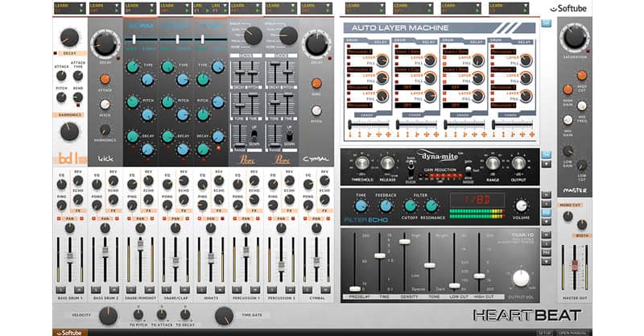Click the dyna-mite Threshold knob

click(x=361, y=164)
